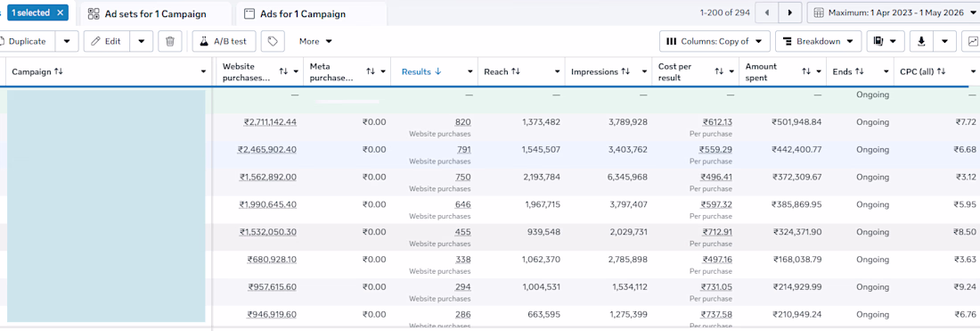Sort by Amount spent column
Screen dimensions: 980x331
click(x=806, y=72)
